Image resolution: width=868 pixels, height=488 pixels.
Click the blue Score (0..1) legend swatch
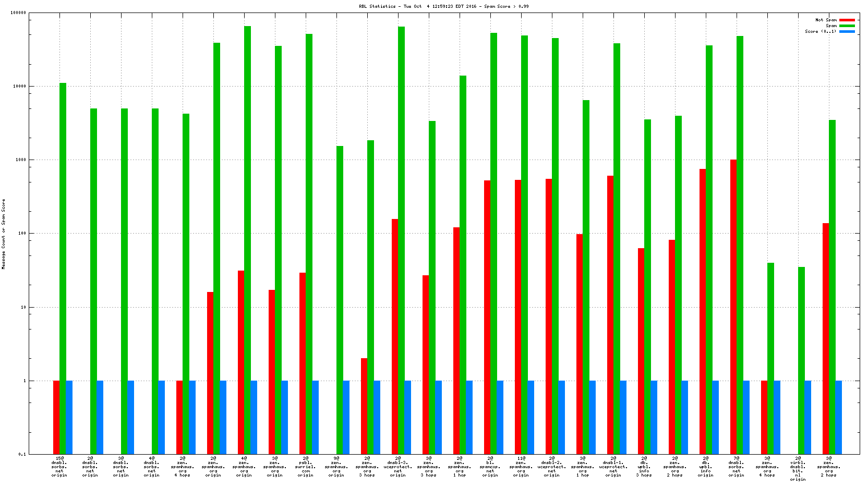847,32
